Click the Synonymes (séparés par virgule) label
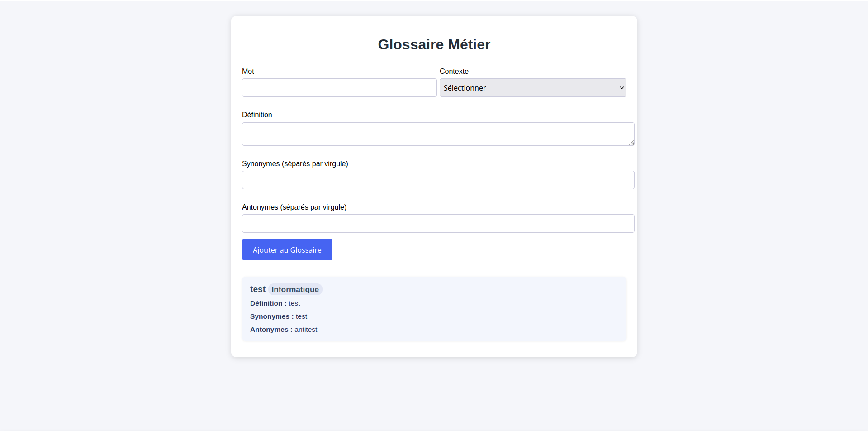Screen dimensions: 868x431 (295, 164)
